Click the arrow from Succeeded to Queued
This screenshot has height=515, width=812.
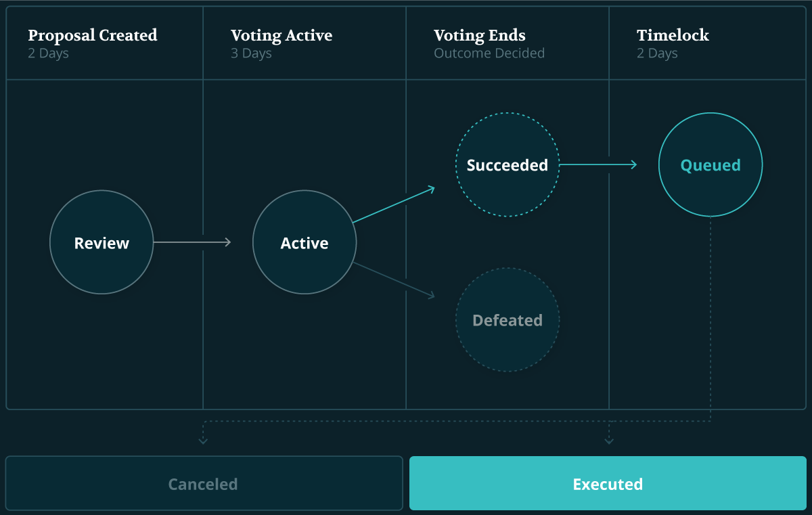click(599, 164)
